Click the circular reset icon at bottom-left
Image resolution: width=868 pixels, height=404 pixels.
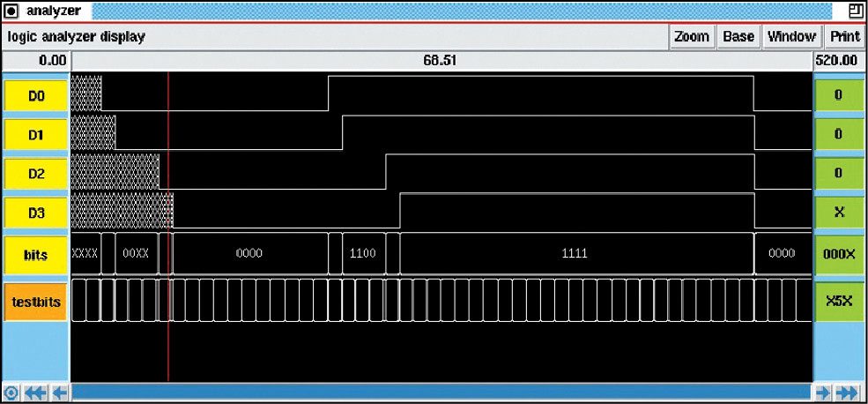point(11,393)
